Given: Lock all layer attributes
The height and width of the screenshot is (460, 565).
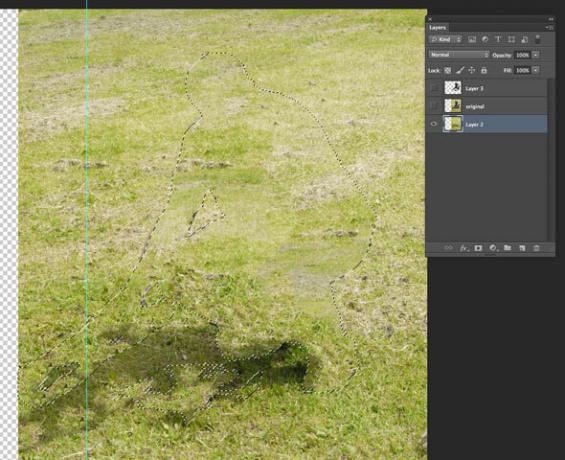Looking at the screenshot, I should [x=484, y=71].
